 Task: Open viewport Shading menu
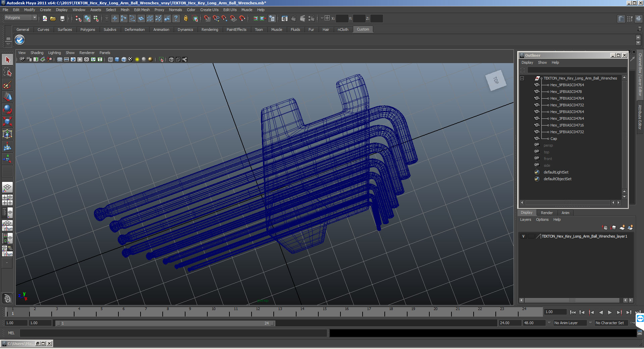(x=37, y=53)
